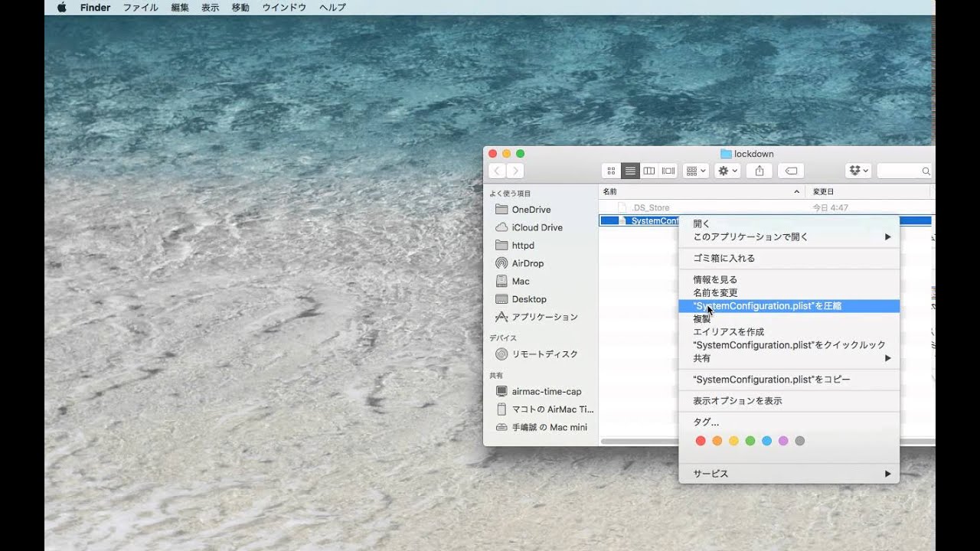Open the 表示 menu in menu bar
The image size is (980, 551).
point(210,8)
